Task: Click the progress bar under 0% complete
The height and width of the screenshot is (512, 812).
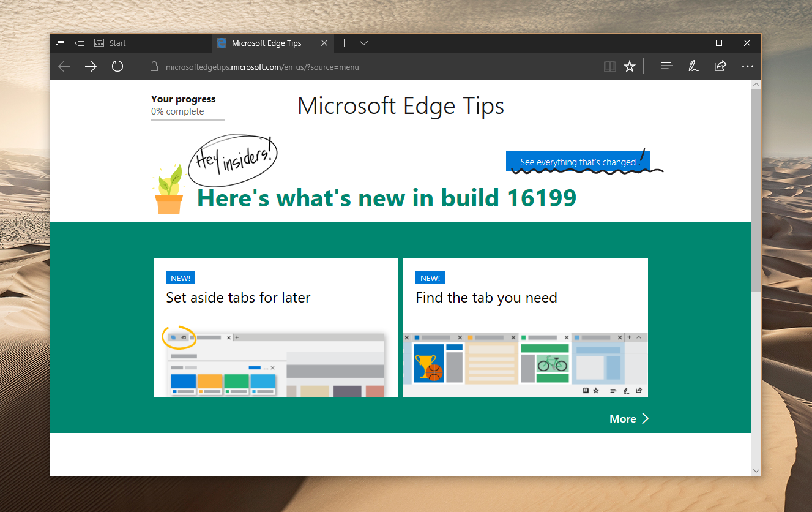Action: tap(188, 119)
